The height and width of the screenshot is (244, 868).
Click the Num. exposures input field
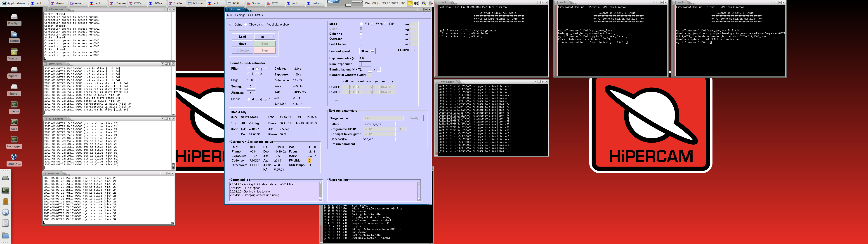365,64
